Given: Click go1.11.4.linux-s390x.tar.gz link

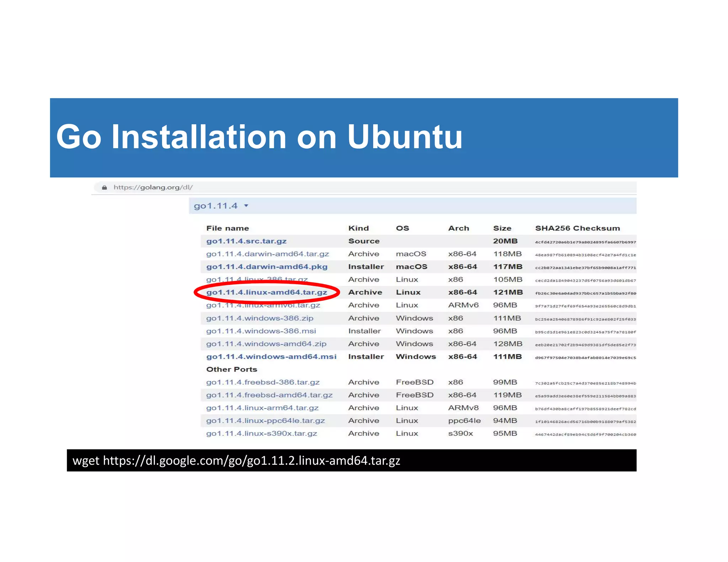Looking at the screenshot, I should coord(262,433).
